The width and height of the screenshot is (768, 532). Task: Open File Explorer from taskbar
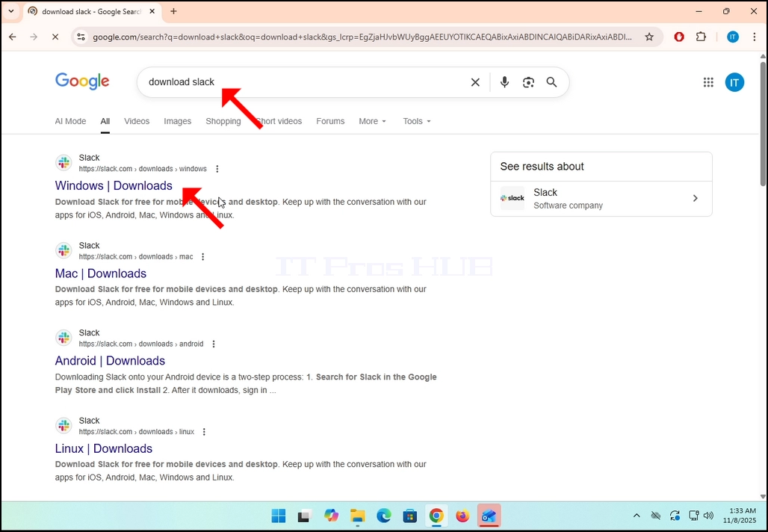[x=358, y=516]
